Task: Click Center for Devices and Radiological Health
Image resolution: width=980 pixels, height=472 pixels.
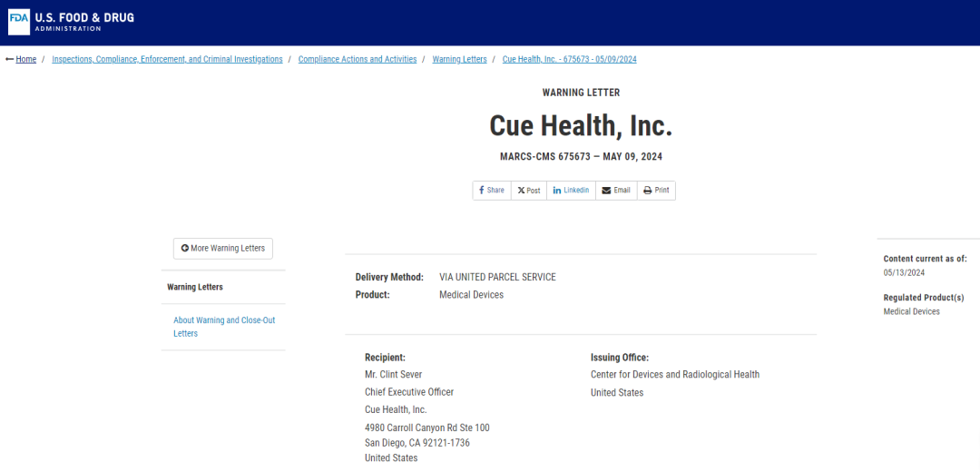Action: (x=674, y=374)
